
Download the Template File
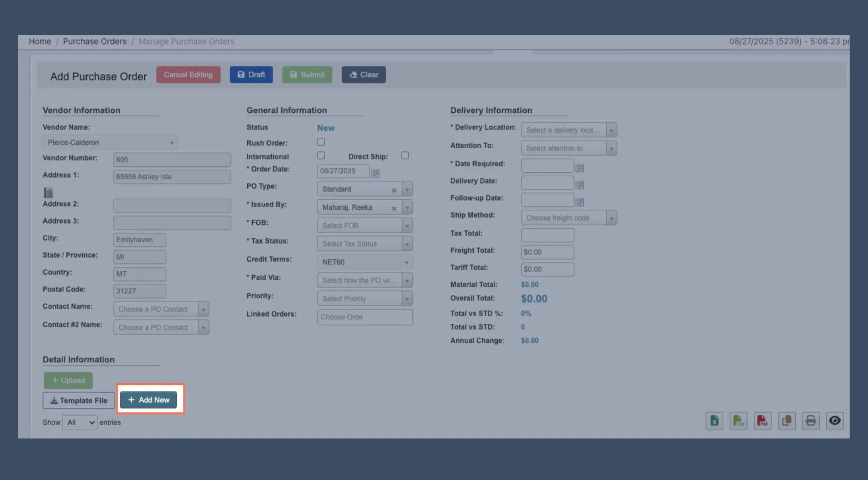79,400
